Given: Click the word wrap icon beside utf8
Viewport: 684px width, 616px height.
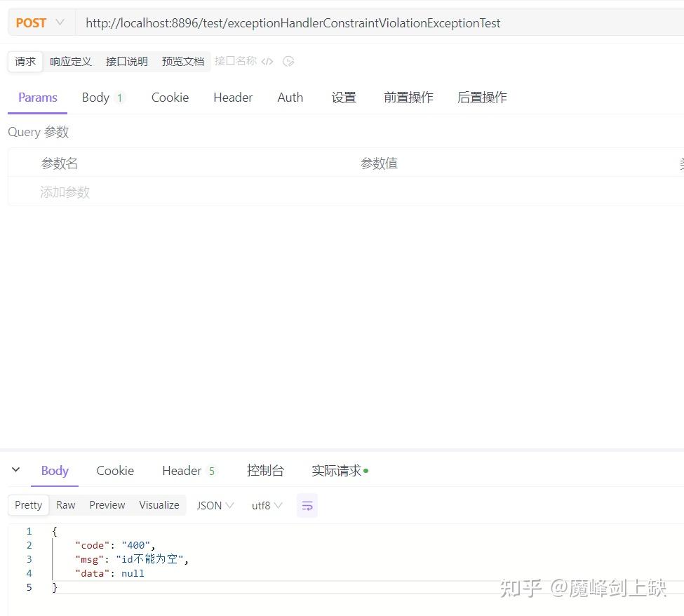Looking at the screenshot, I should point(307,505).
